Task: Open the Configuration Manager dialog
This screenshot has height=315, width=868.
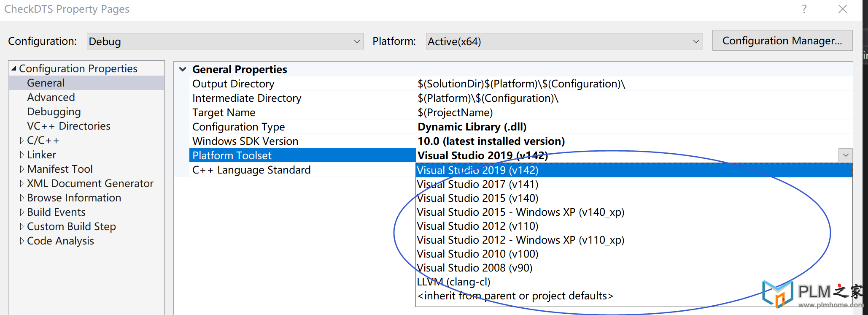Action: click(782, 41)
